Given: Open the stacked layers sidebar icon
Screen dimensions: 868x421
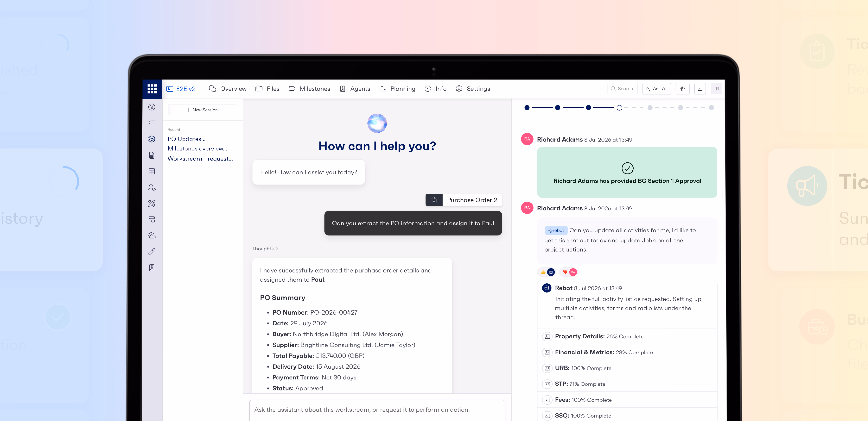Looking at the screenshot, I should pos(152,139).
